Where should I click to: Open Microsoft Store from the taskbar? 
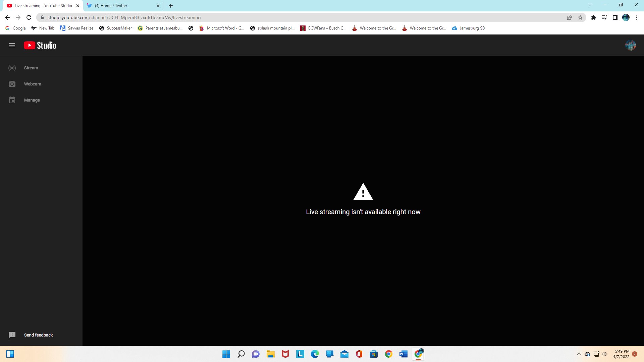[374, 354]
